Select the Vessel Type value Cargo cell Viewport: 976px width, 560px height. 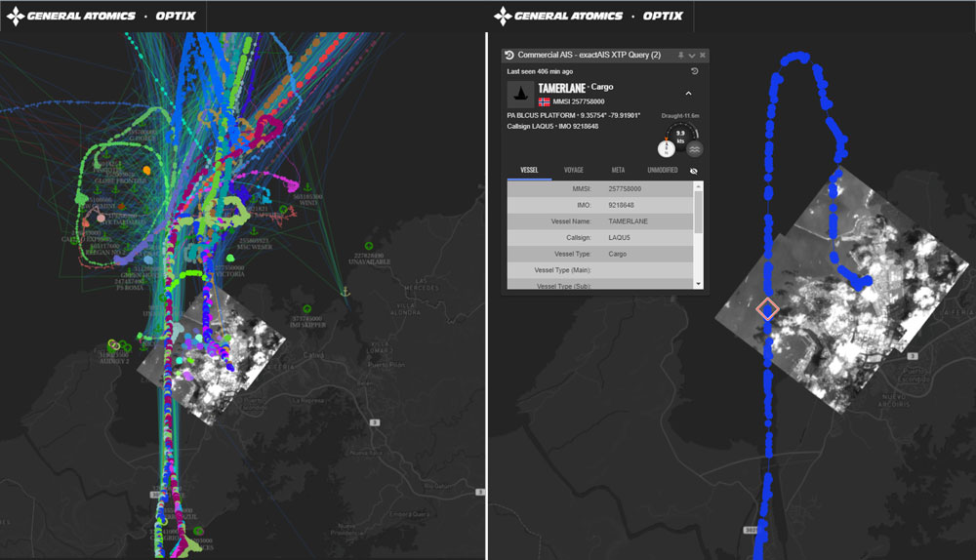pos(618,254)
